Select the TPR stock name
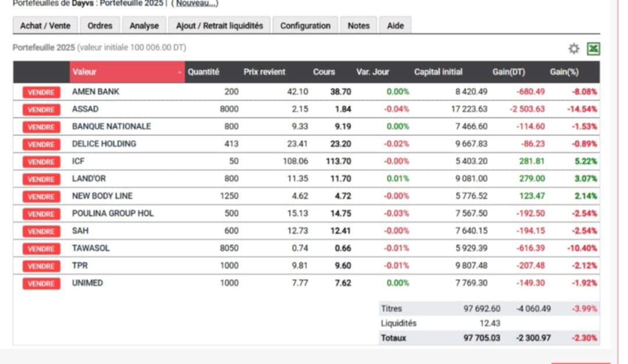The width and height of the screenshot is (628, 364). point(80,266)
